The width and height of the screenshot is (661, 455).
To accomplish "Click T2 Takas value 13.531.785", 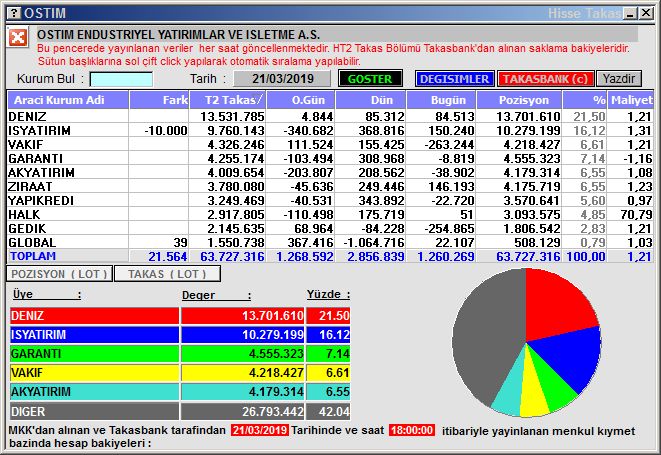I will pyautogui.click(x=232, y=116).
